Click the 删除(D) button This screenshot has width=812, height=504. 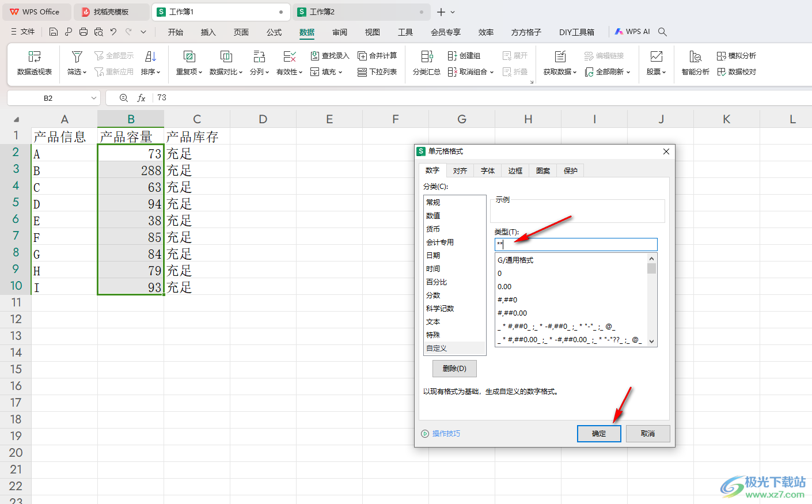pyautogui.click(x=454, y=369)
